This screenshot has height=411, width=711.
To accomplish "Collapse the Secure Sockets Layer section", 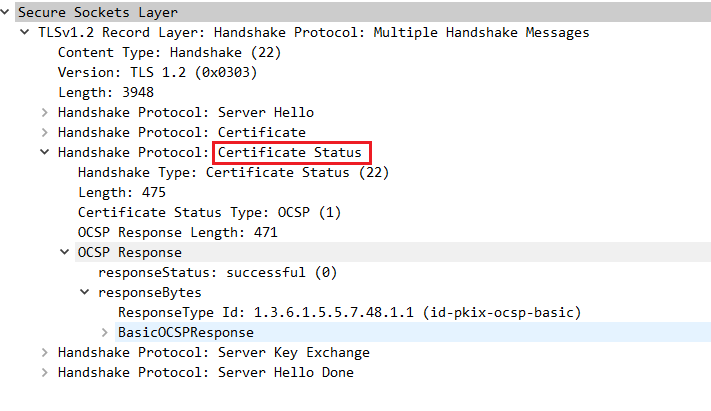I will click(x=5, y=12).
